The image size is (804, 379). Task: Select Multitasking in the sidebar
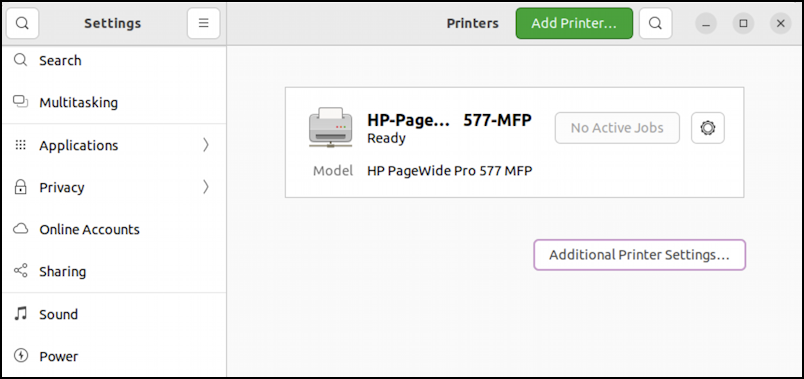click(114, 102)
